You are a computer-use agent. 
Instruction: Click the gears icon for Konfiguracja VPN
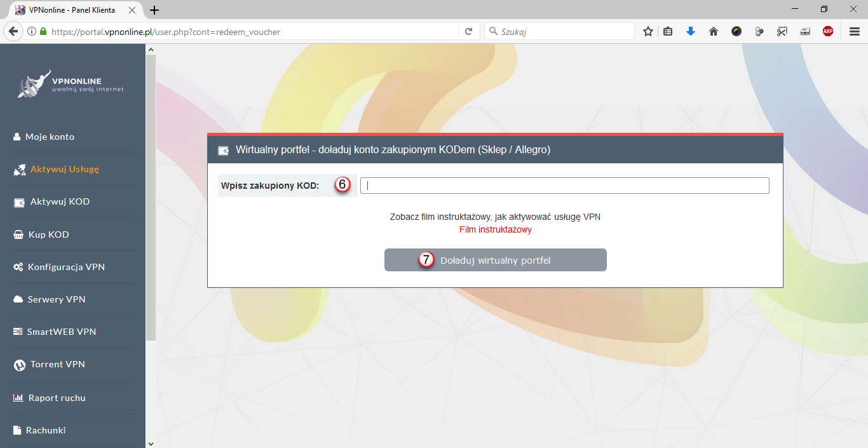pos(18,267)
